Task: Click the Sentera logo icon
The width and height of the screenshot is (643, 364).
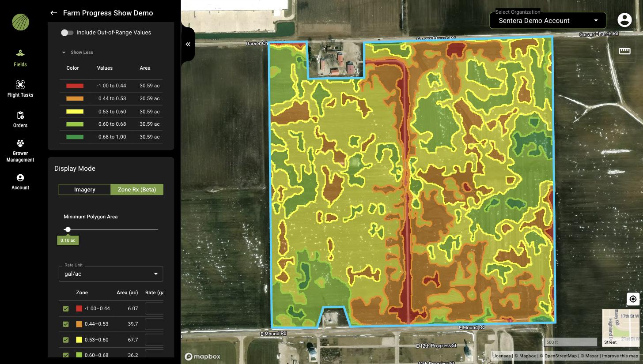Action: click(20, 22)
